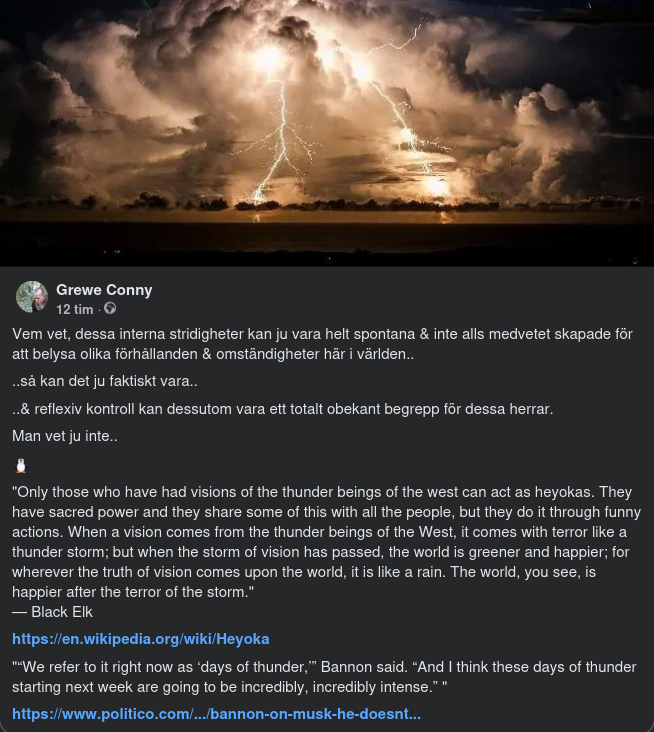Image resolution: width=654 pixels, height=732 pixels.
Task: Click the paragraph starting "Vem vet, dessa interna"
Action: (322, 343)
